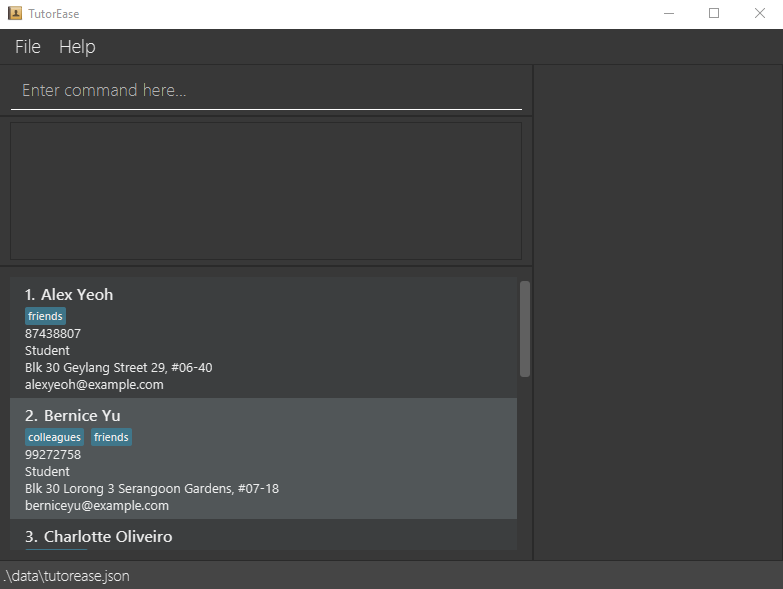Image resolution: width=783 pixels, height=589 pixels.
Task: Click the Student role under Bernice Yu
Action: [47, 472]
